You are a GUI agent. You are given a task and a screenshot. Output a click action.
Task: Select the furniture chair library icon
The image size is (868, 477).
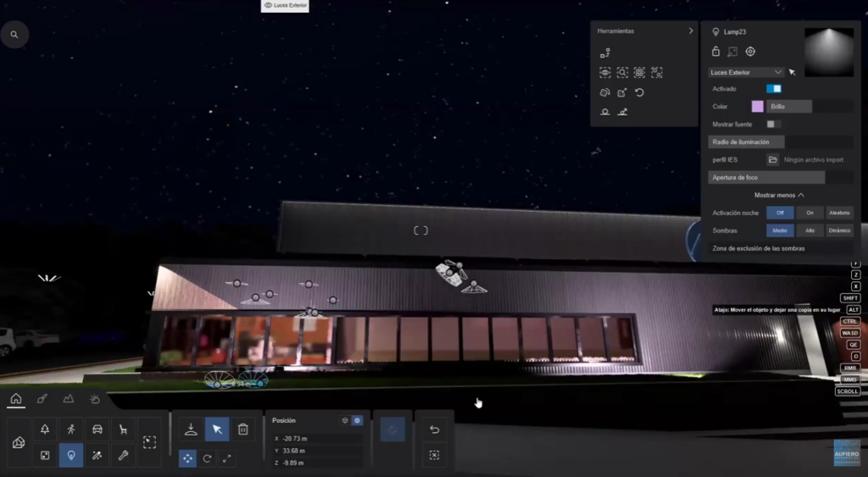pos(123,430)
